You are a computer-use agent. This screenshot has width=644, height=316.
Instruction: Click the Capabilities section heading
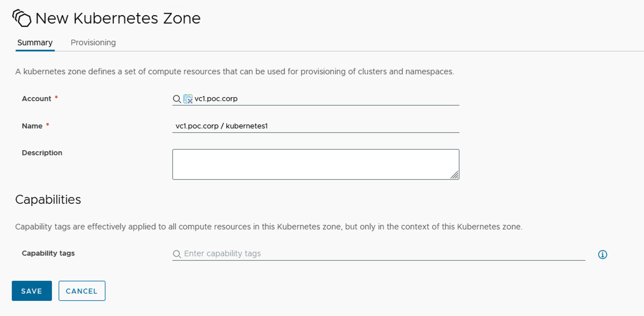click(x=48, y=199)
